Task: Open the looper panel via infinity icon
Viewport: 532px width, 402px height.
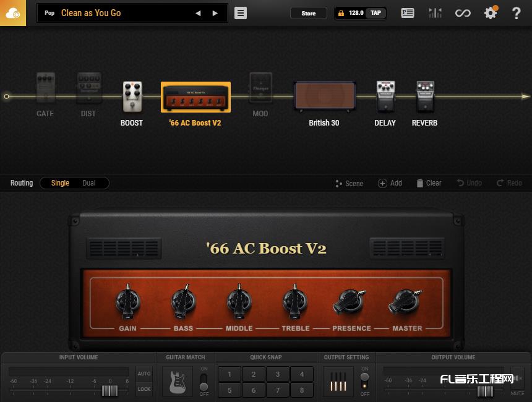Action: click(x=463, y=12)
